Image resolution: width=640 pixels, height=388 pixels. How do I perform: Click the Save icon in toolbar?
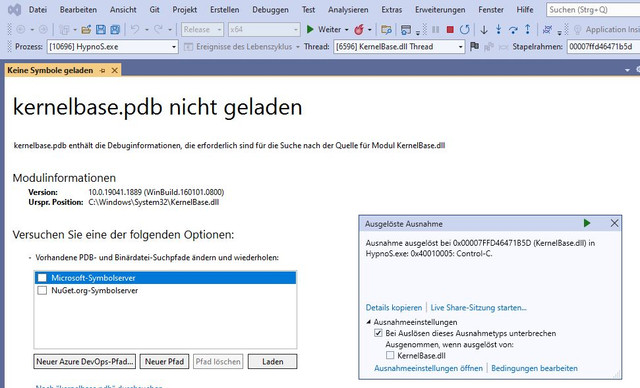tap(100, 29)
